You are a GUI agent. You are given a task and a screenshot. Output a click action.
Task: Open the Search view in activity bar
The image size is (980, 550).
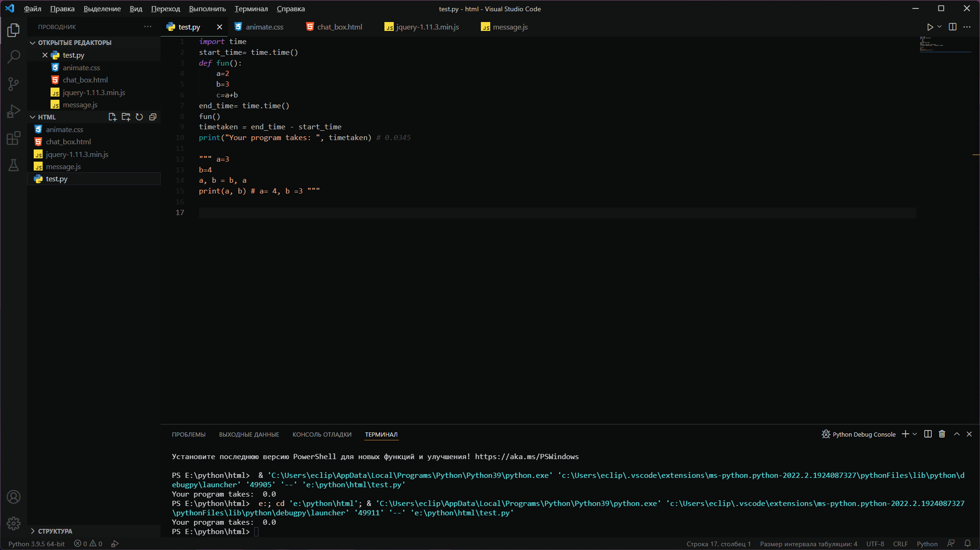click(x=14, y=57)
